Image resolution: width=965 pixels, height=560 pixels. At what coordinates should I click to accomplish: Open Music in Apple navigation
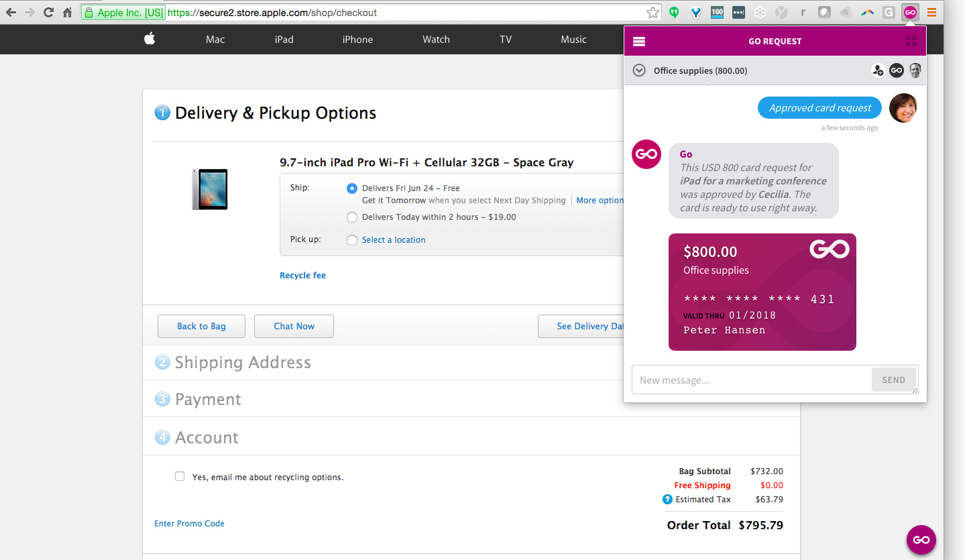tap(574, 40)
